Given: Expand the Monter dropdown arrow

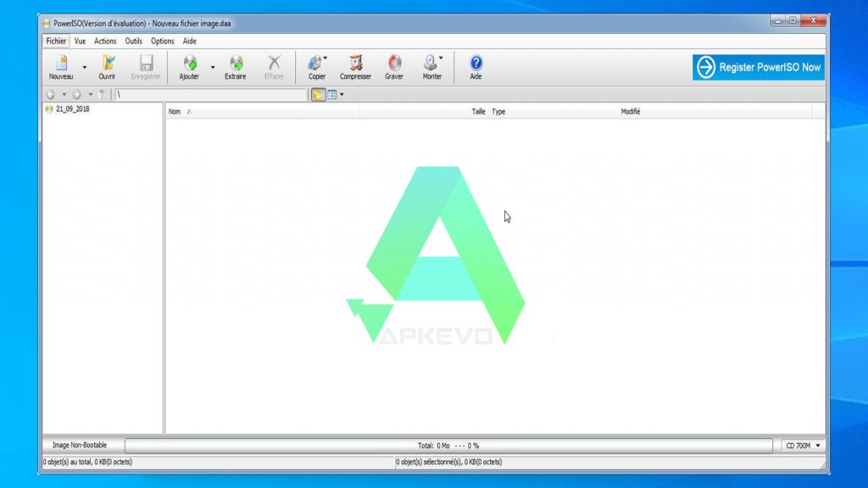Looking at the screenshot, I should [x=441, y=58].
